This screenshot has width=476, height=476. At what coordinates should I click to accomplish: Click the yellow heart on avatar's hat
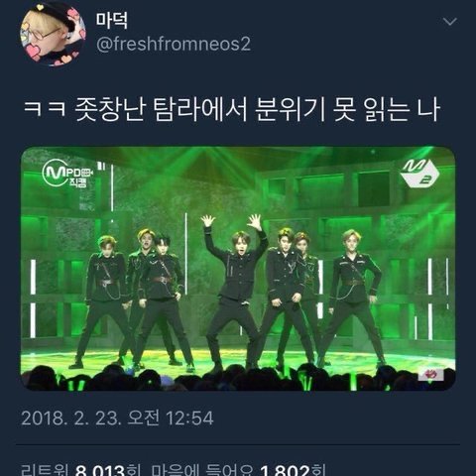[x=40, y=7]
